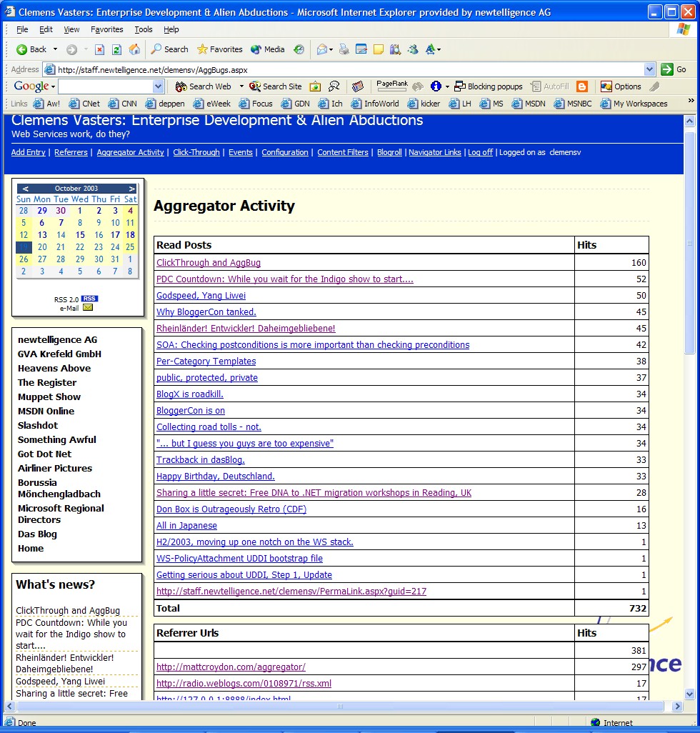Click the Edit page icon

(x=361, y=49)
